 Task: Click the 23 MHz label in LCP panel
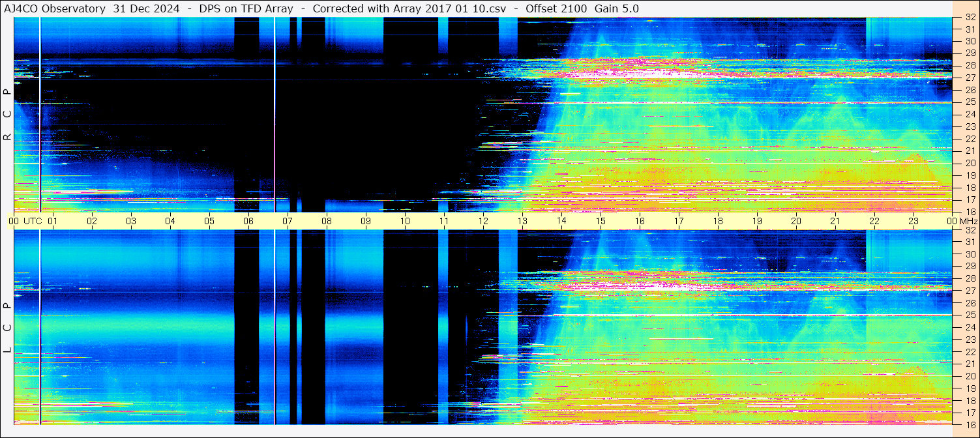(970, 340)
